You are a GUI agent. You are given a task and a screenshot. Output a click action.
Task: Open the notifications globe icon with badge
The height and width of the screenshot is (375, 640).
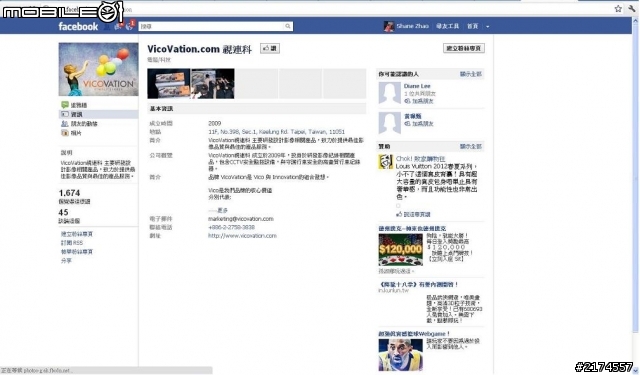130,26
